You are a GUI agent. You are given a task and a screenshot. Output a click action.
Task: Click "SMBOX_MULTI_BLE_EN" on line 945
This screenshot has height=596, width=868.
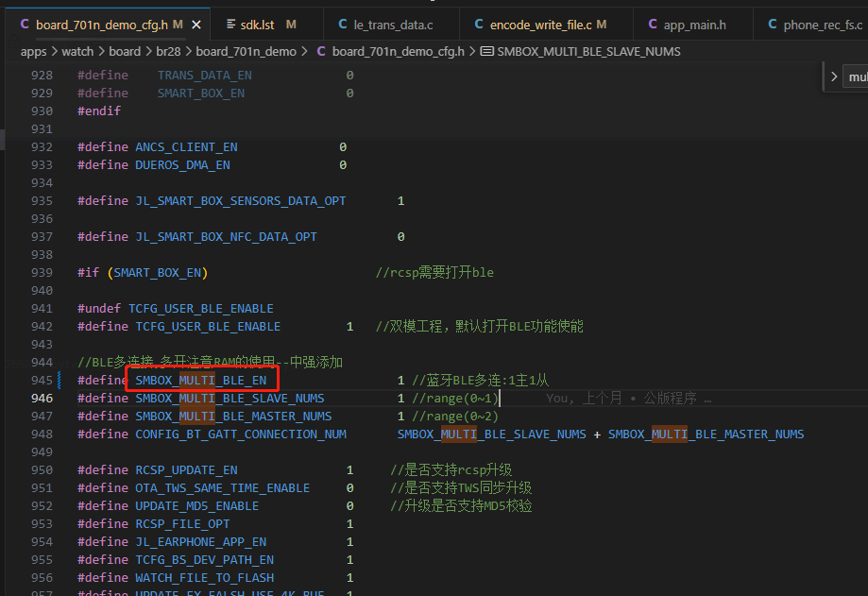pyautogui.click(x=201, y=381)
